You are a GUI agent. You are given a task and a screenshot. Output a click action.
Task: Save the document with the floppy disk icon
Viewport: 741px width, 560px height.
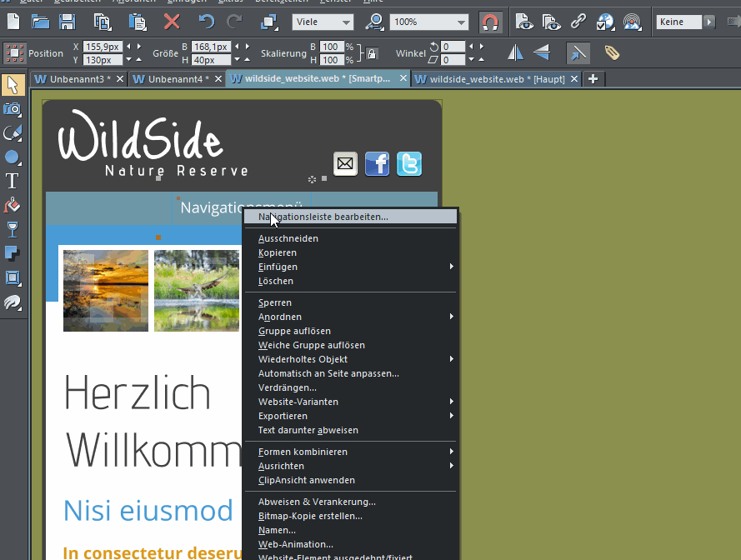(68, 22)
